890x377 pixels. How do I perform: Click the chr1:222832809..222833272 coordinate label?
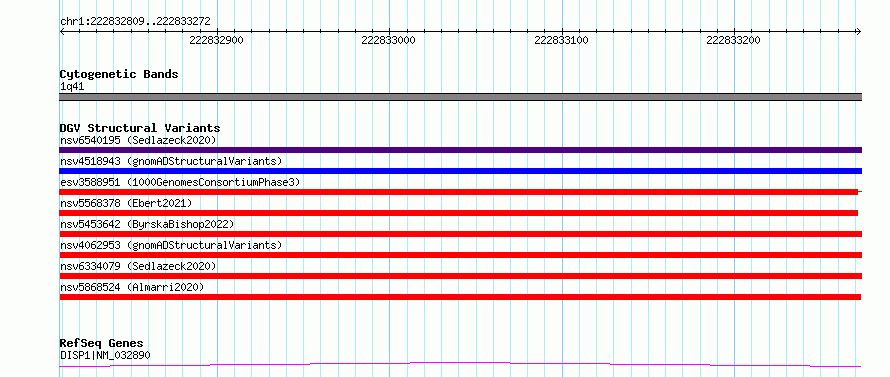(x=135, y=22)
